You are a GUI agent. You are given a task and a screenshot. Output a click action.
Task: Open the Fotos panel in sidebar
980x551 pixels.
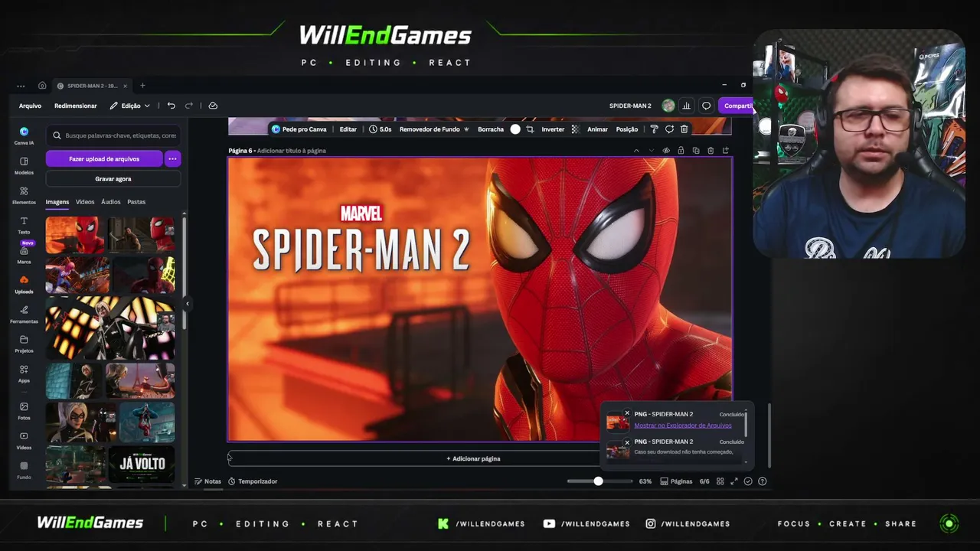coord(24,410)
